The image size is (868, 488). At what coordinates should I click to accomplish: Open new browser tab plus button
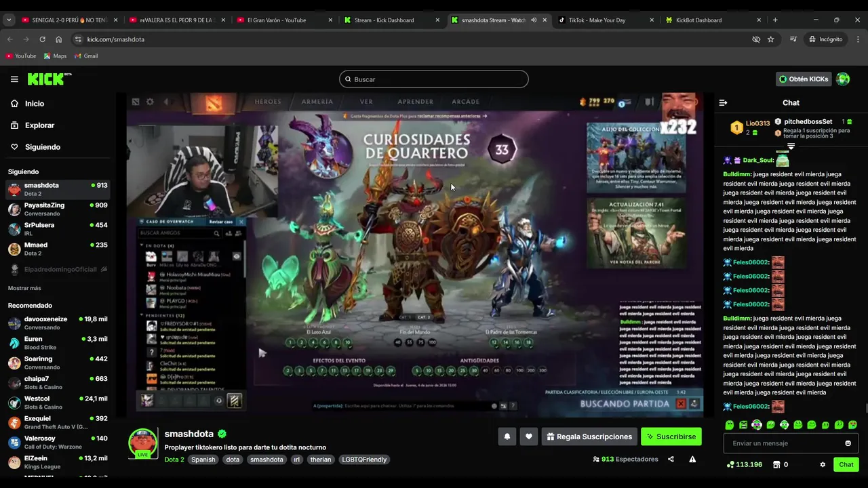775,20
